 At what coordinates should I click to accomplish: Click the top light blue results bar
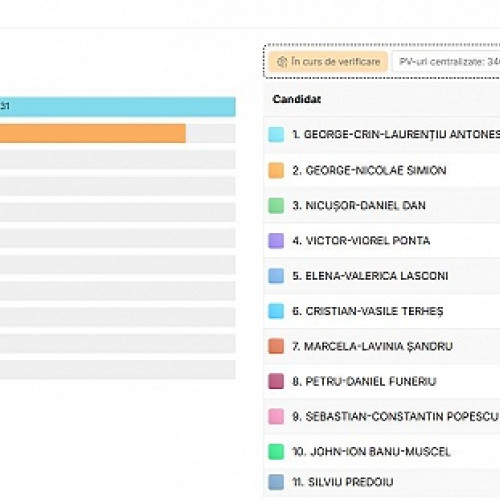pos(118,107)
